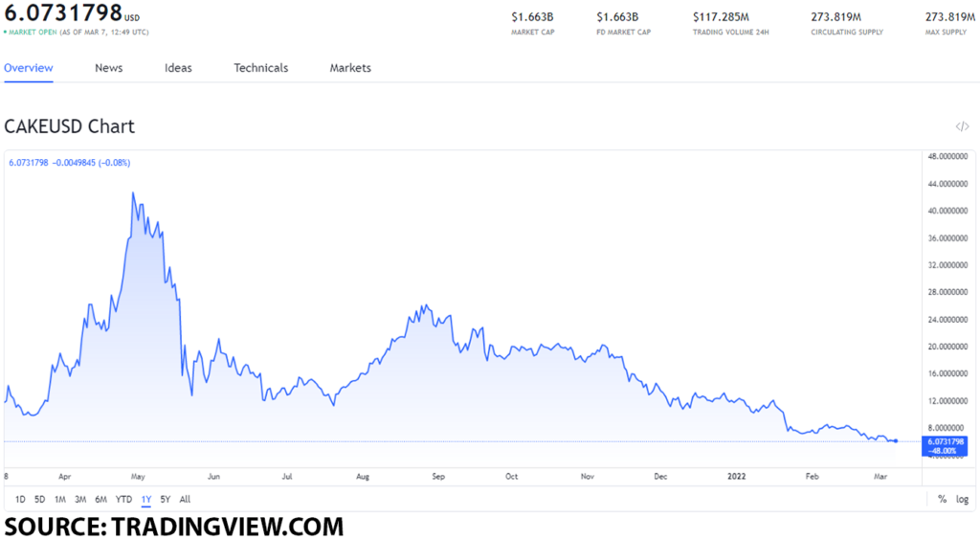The width and height of the screenshot is (980, 540).
Task: Switch to the News tab
Action: click(x=109, y=68)
